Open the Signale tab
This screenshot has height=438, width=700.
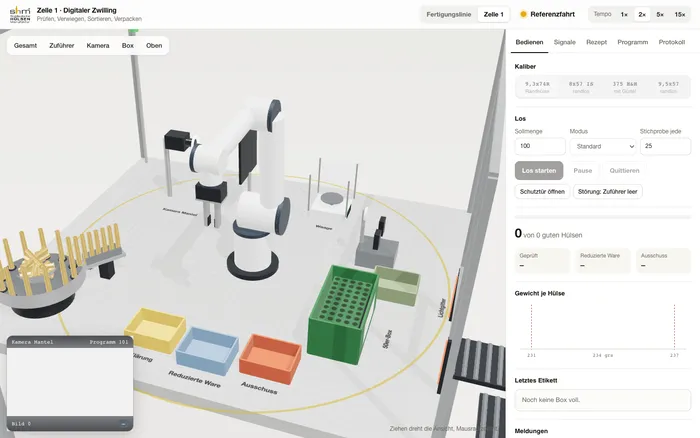tap(565, 42)
